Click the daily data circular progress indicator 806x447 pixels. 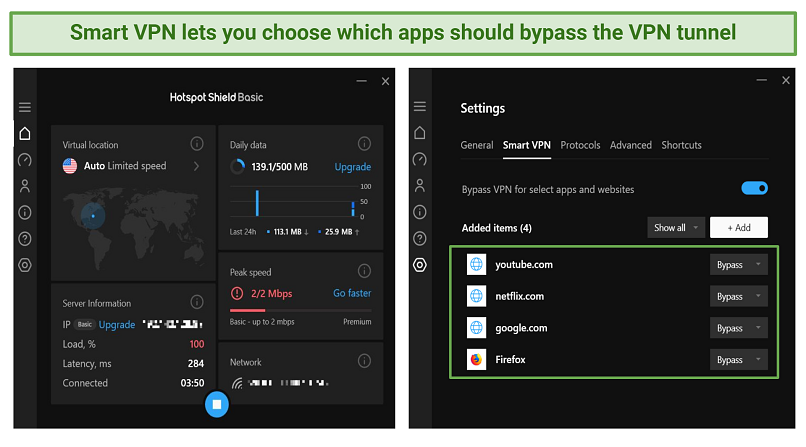coord(237,166)
